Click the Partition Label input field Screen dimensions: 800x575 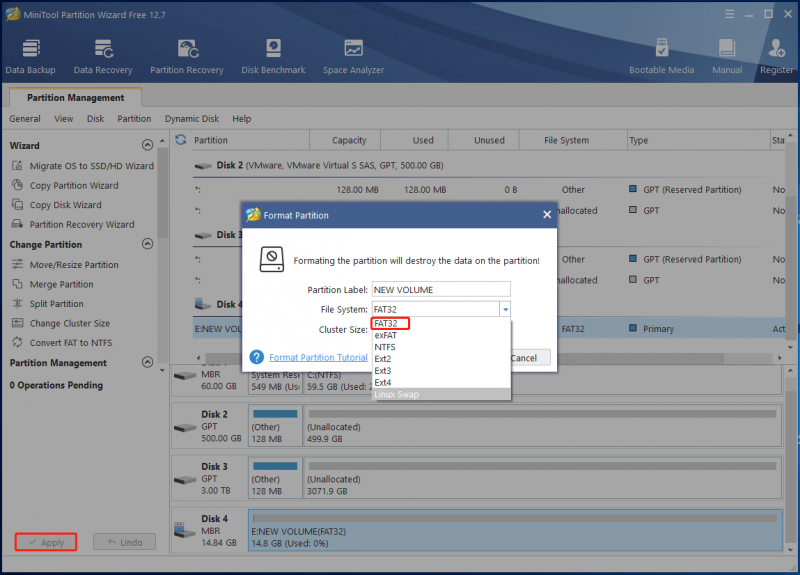click(441, 289)
